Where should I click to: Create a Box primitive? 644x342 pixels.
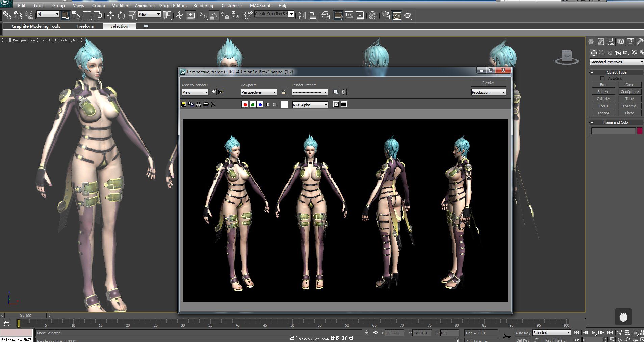click(x=603, y=85)
